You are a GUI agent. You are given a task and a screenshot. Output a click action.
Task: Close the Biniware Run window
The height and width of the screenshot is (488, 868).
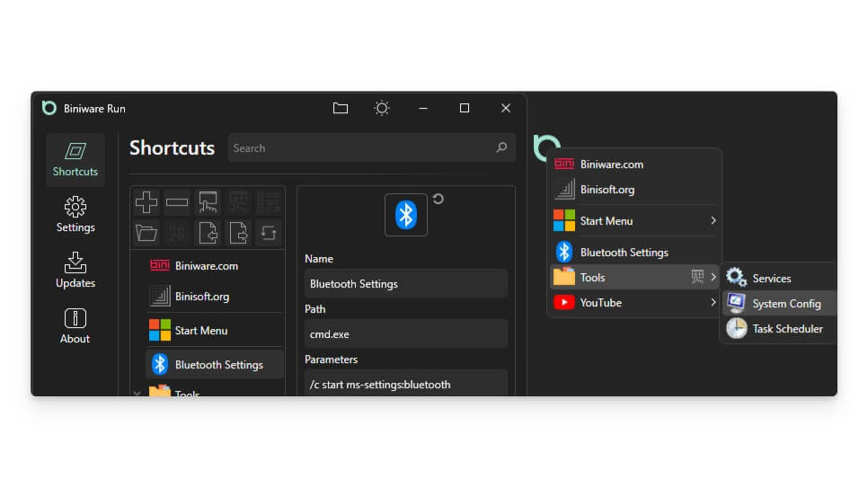coord(505,108)
